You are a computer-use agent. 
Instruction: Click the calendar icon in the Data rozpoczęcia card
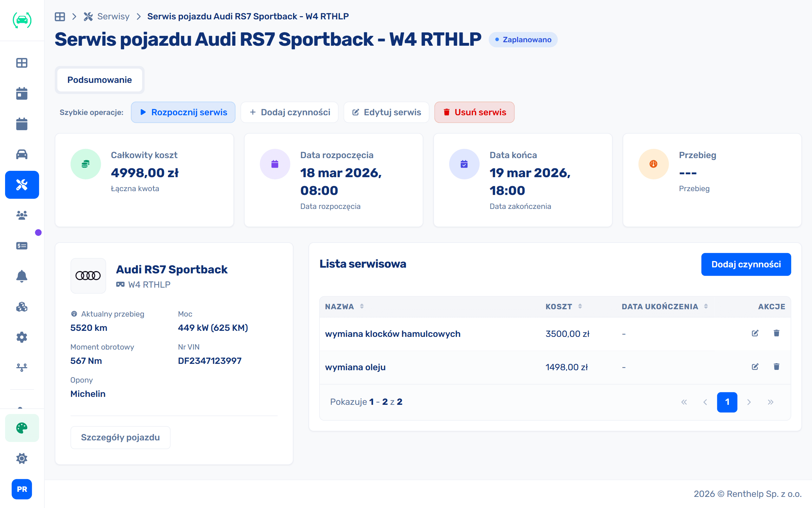275,164
